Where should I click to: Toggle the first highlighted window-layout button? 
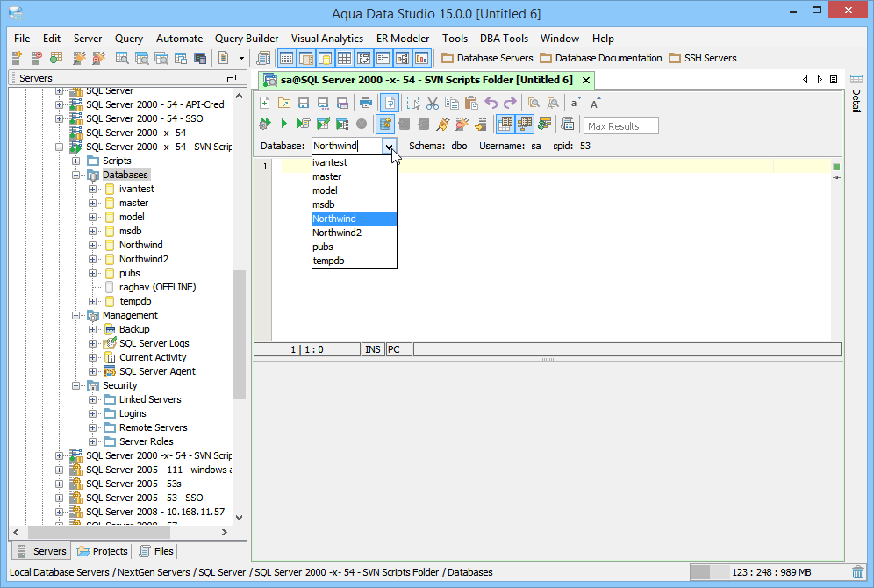(x=286, y=58)
